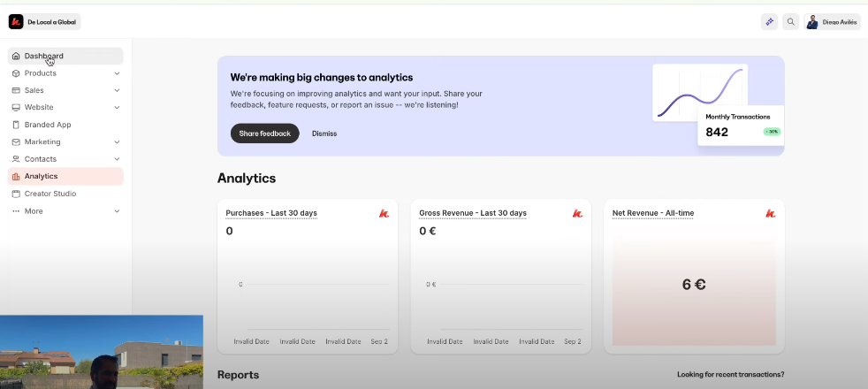Open the Diego Avilés account menu
This screenshot has width=868, height=389.
click(x=832, y=22)
